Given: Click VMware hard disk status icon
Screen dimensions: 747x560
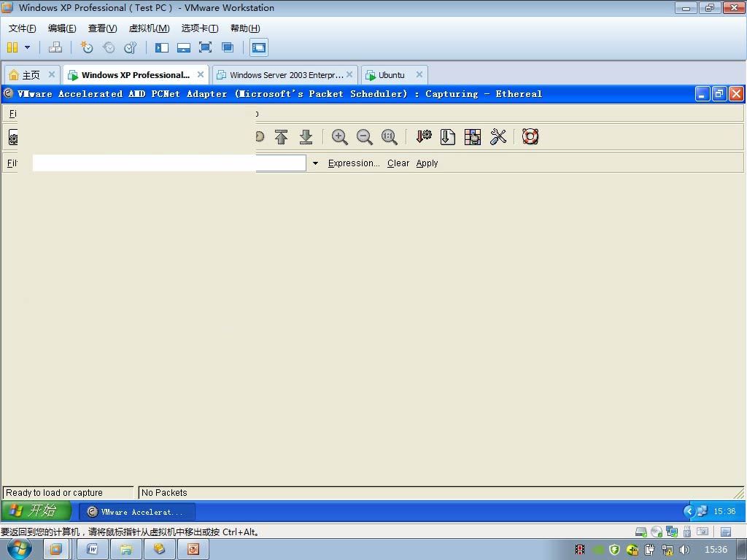Looking at the screenshot, I should tap(641, 532).
